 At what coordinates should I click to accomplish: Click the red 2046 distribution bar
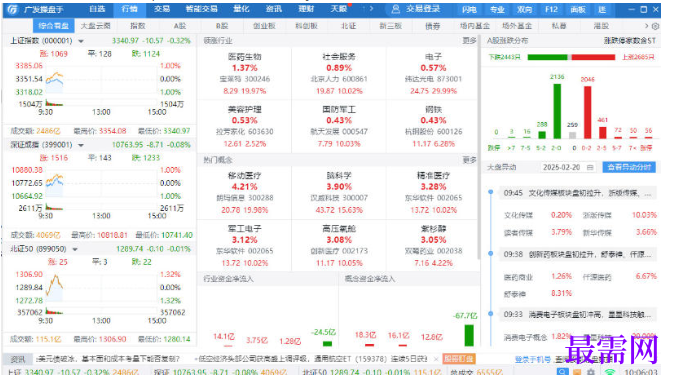pyautogui.click(x=587, y=112)
